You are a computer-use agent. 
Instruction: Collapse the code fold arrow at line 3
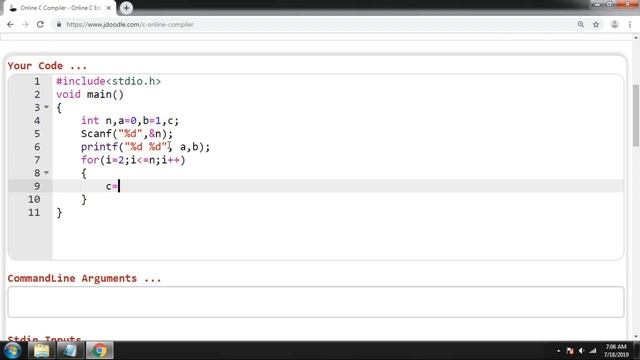pos(46,107)
